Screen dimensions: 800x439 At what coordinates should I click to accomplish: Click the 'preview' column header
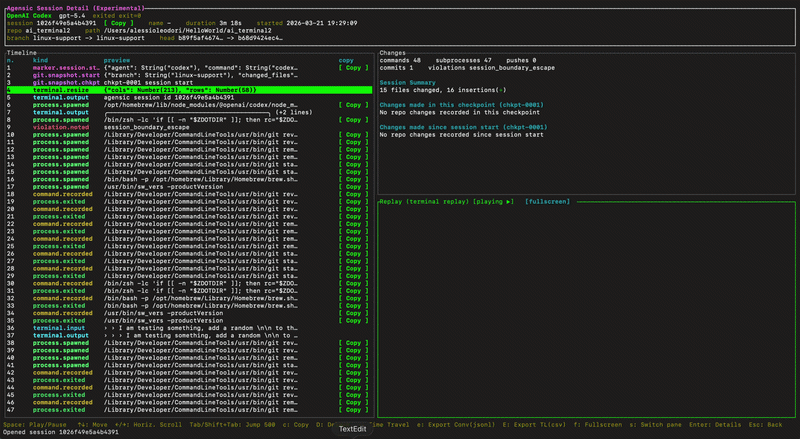[118, 60]
